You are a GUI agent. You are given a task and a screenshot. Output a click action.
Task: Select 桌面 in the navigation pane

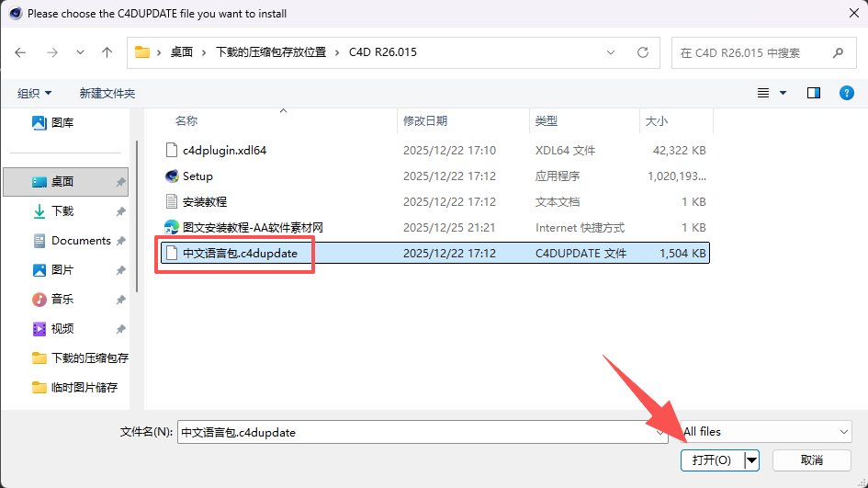point(65,182)
